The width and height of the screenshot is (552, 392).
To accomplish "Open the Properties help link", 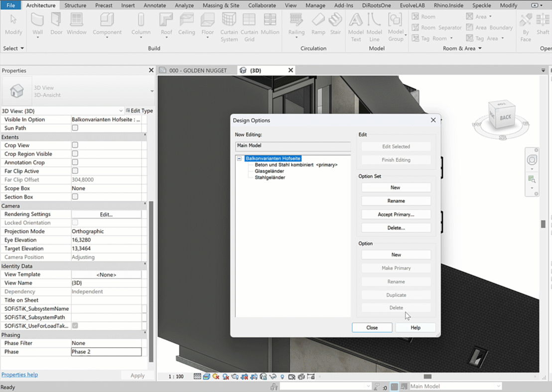I will point(19,375).
